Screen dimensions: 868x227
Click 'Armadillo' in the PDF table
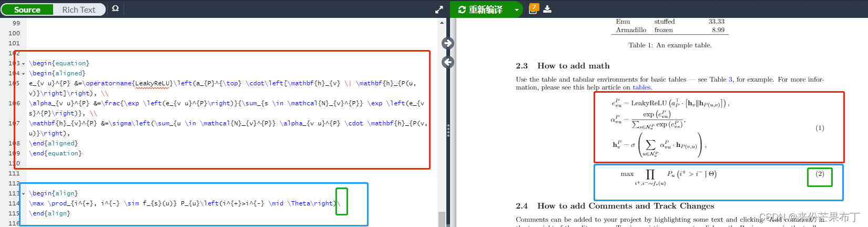631,30
